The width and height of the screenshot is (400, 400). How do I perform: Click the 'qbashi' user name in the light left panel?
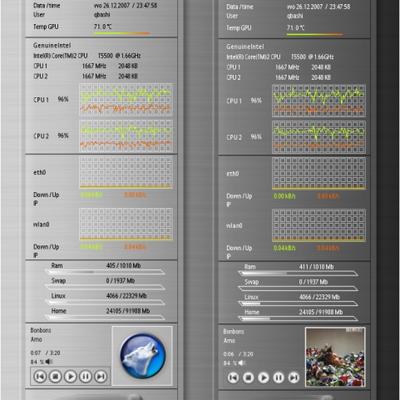pyautogui.click(x=102, y=15)
